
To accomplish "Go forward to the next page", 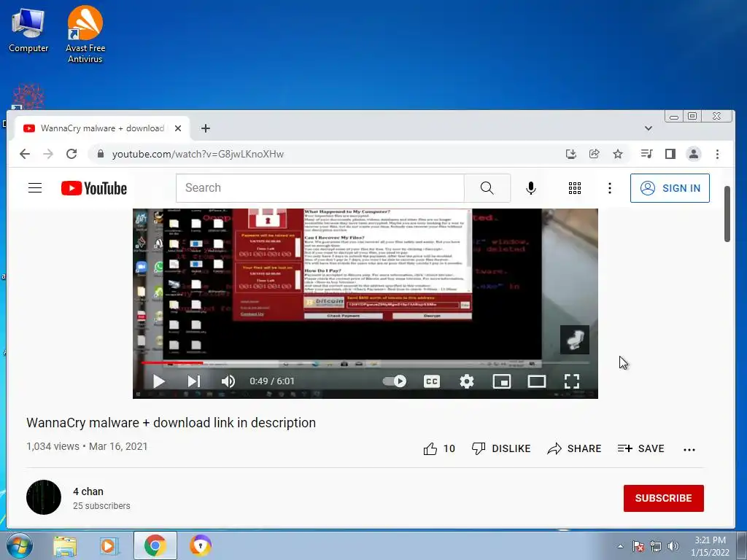I will [x=48, y=154].
